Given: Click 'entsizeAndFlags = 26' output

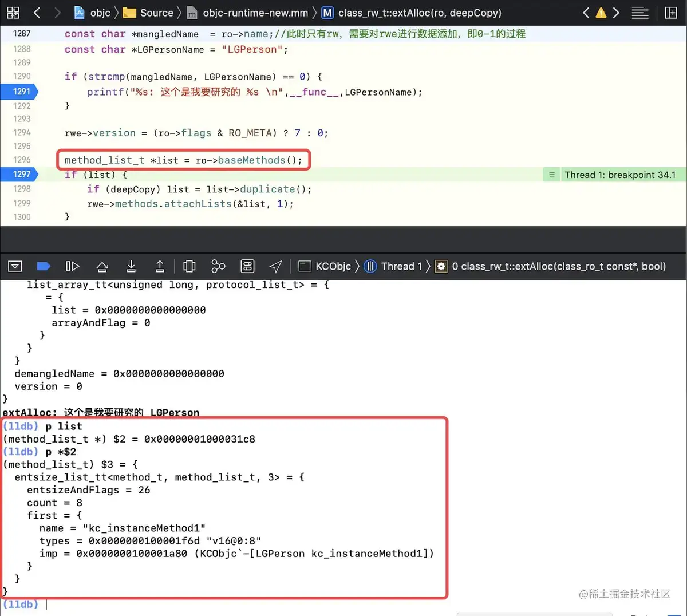Looking at the screenshot, I should tap(88, 490).
